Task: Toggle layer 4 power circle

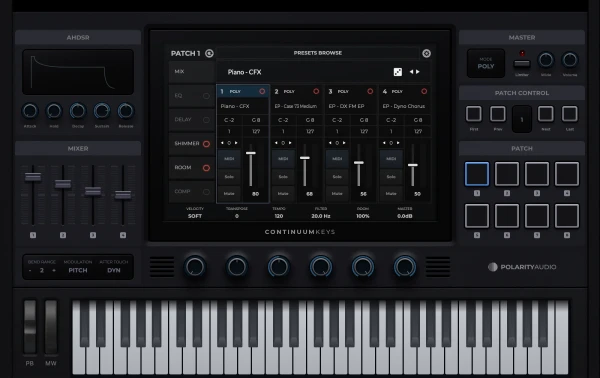Action: click(424, 91)
